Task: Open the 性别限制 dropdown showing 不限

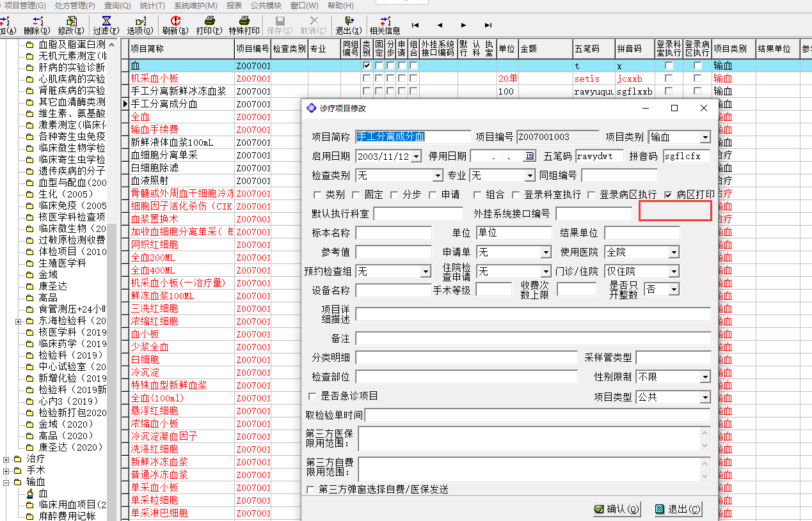Action: pos(705,377)
